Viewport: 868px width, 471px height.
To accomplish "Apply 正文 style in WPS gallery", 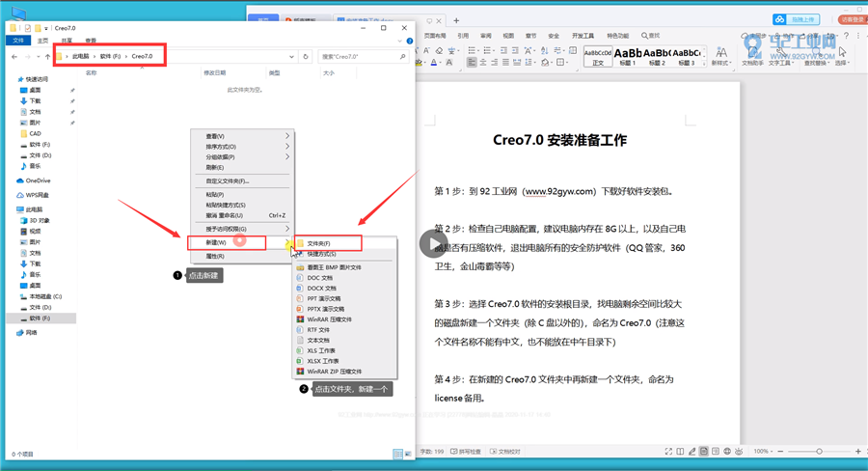I will click(x=598, y=57).
